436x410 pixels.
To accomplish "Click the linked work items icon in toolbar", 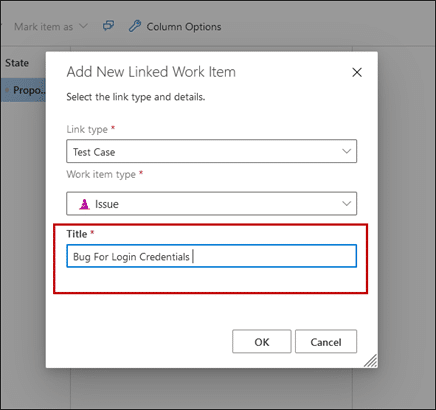I will 108,26.
